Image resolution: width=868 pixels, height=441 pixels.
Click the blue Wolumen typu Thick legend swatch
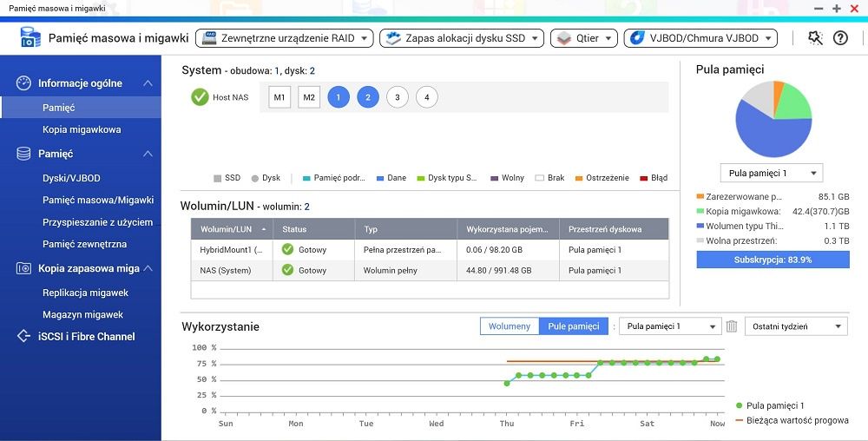pyautogui.click(x=700, y=226)
